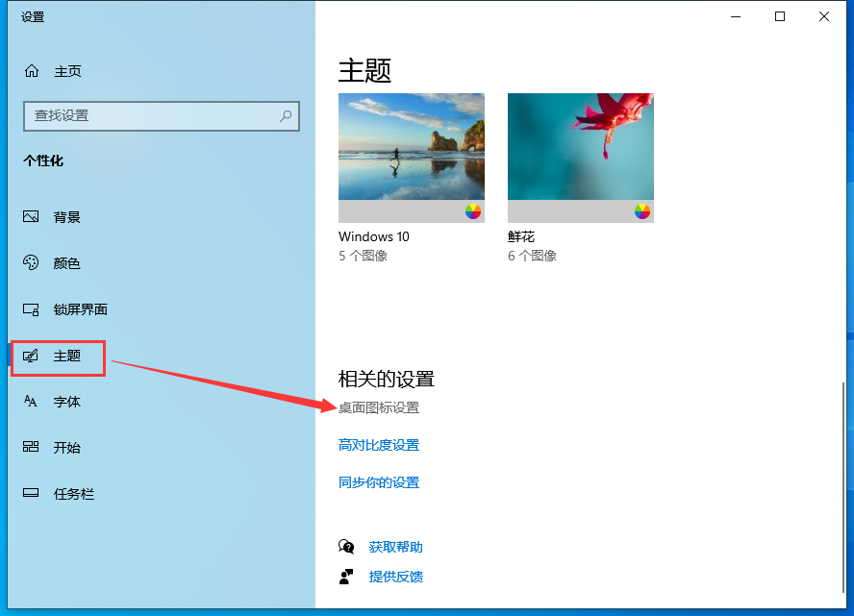Click the search magnifier icon in 查找设置
854x616 pixels.
pyautogui.click(x=286, y=115)
